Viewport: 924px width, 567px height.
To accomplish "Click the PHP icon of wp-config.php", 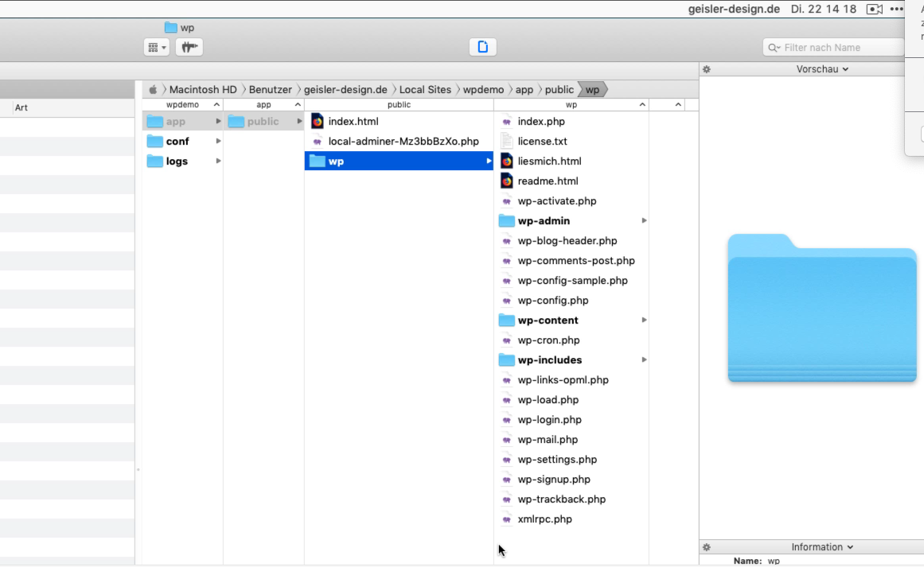I will tap(506, 301).
